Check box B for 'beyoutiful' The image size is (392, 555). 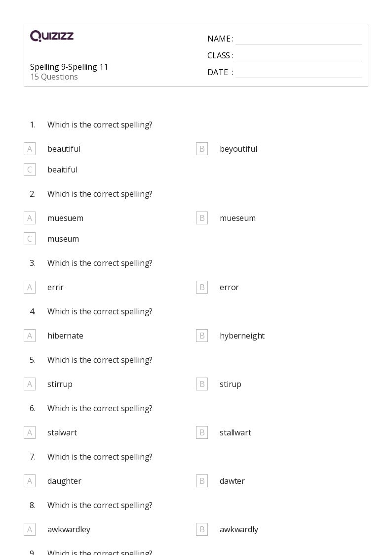(x=202, y=149)
